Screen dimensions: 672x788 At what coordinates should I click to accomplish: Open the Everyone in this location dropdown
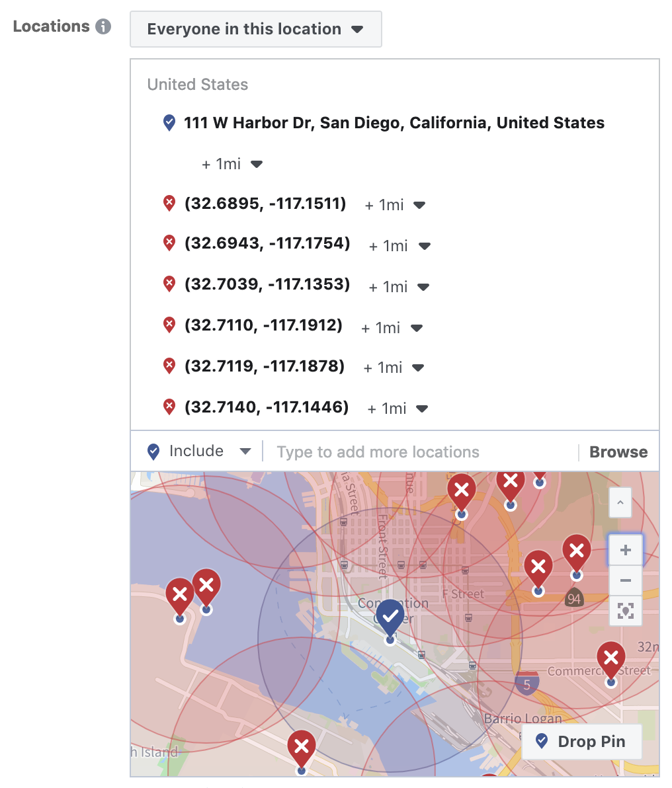(255, 29)
